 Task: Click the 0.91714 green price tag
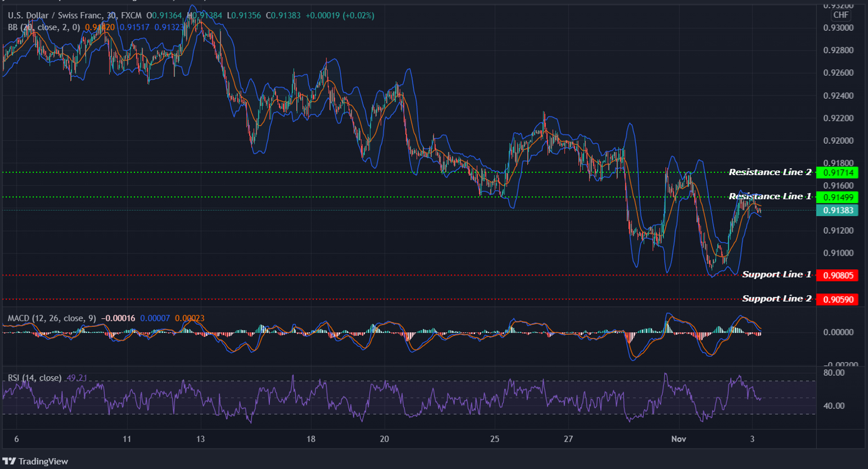coord(837,173)
